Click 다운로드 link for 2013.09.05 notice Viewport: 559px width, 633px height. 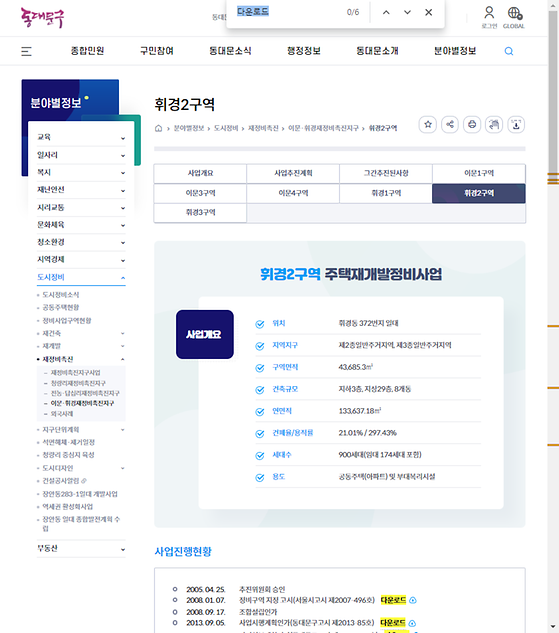click(393, 623)
